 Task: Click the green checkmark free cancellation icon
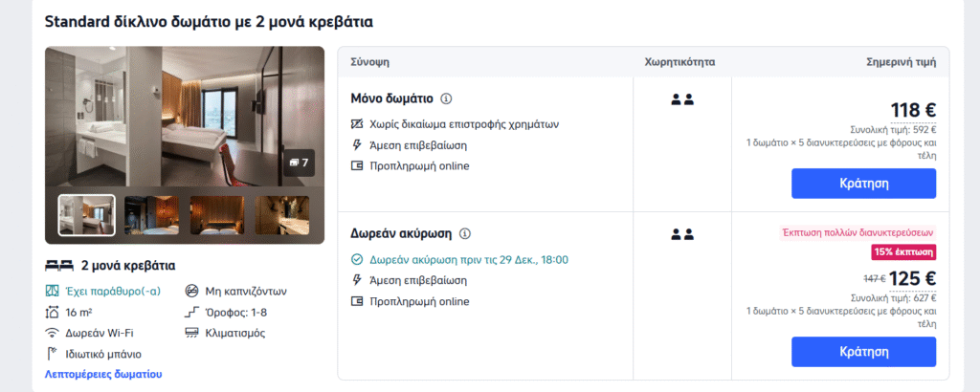coord(357,259)
